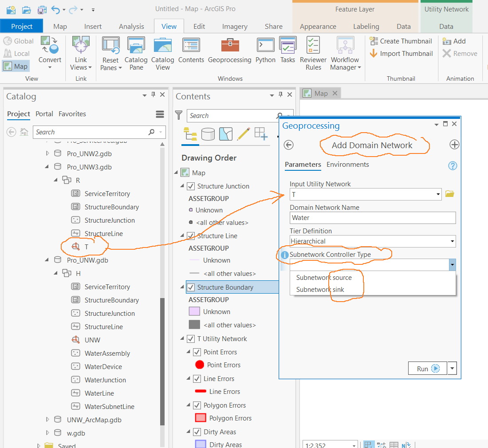Click the Contents filter funnel icon
Image resolution: width=488 pixels, height=448 pixels.
coord(179,115)
